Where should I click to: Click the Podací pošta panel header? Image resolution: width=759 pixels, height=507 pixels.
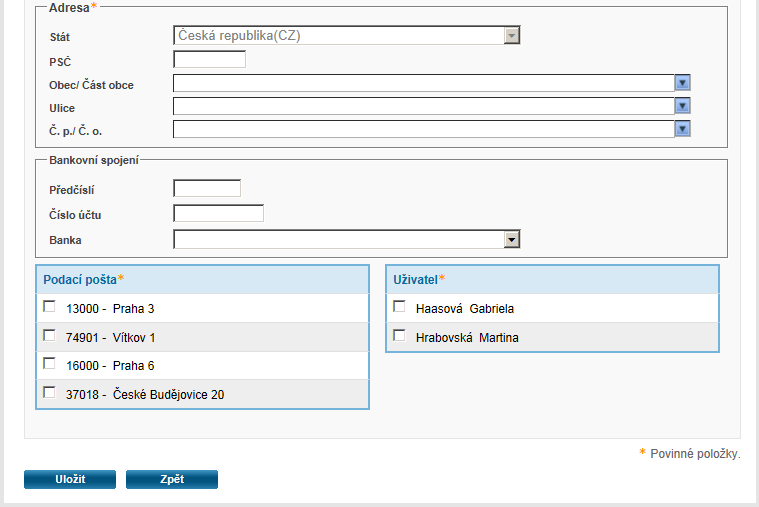[203, 279]
